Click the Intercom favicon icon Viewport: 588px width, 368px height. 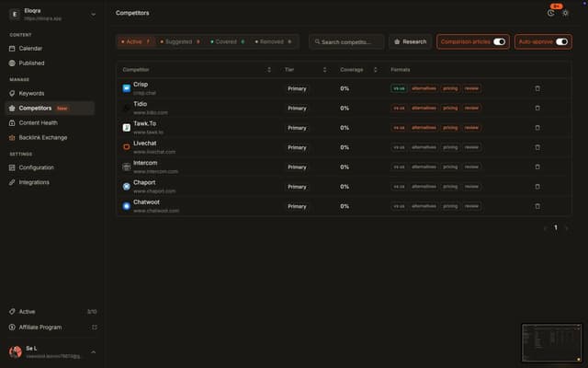click(127, 167)
